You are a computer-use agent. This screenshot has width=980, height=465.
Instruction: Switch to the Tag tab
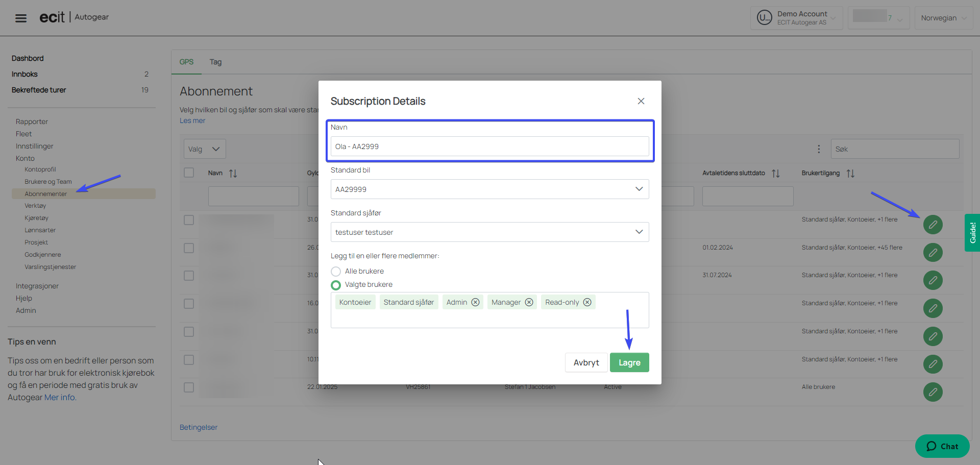coord(215,62)
